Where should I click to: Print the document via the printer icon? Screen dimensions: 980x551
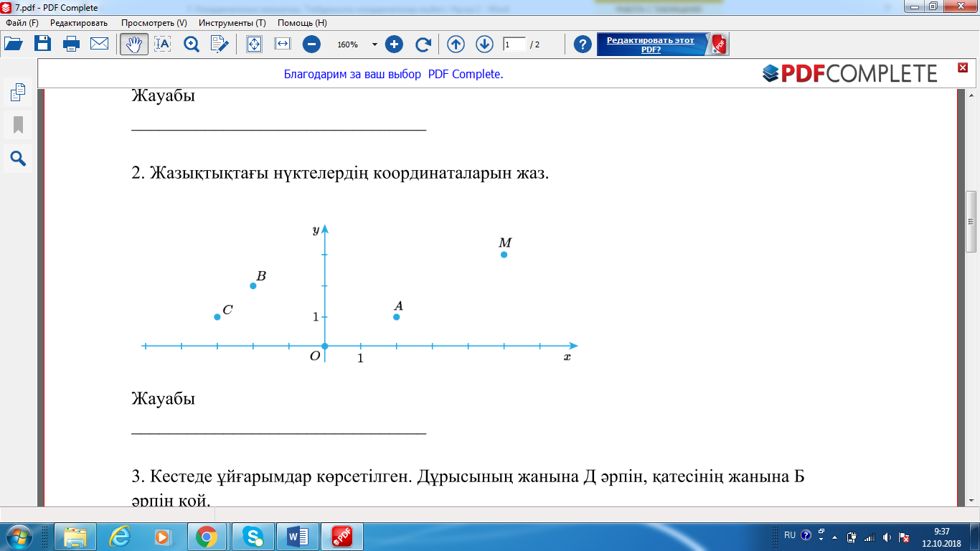[x=71, y=44]
